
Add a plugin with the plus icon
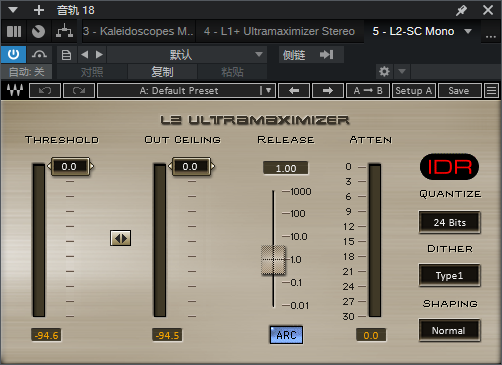tap(39, 10)
